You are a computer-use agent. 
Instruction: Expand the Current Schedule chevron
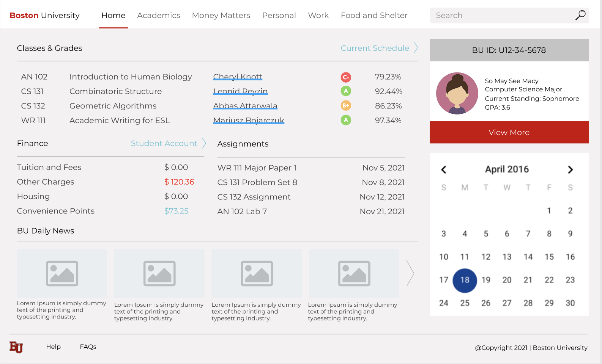tap(416, 48)
